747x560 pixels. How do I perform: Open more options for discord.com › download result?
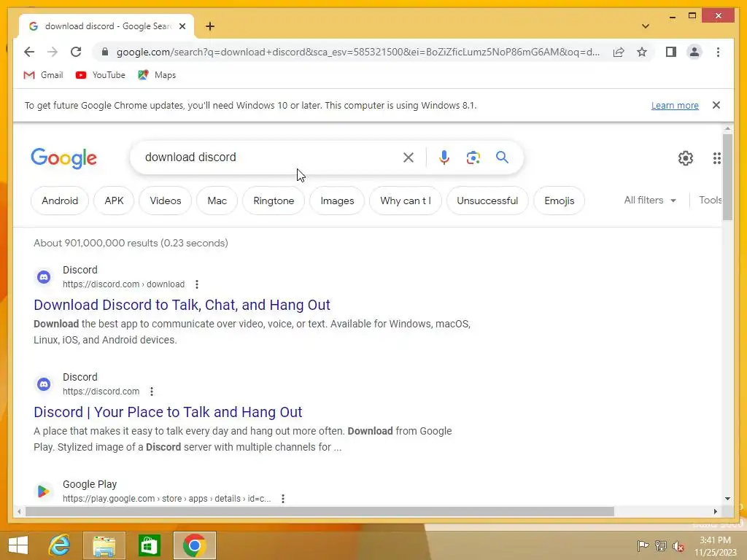pyautogui.click(x=197, y=284)
